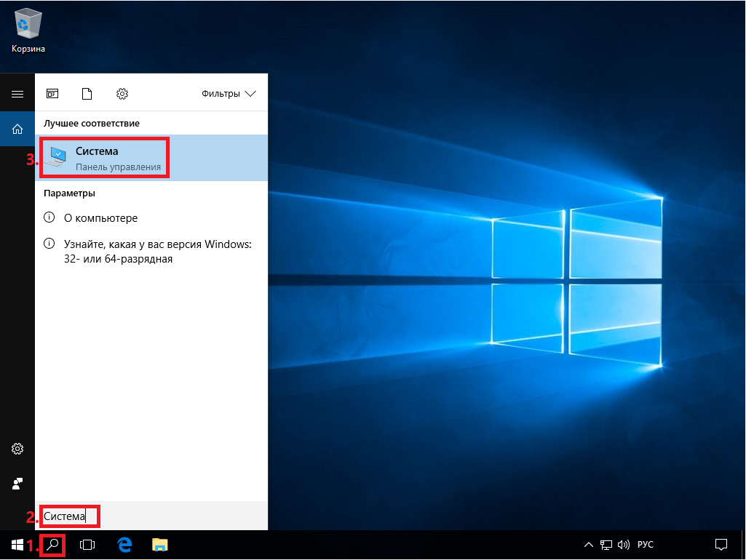Click the Windows Start button

[17, 545]
